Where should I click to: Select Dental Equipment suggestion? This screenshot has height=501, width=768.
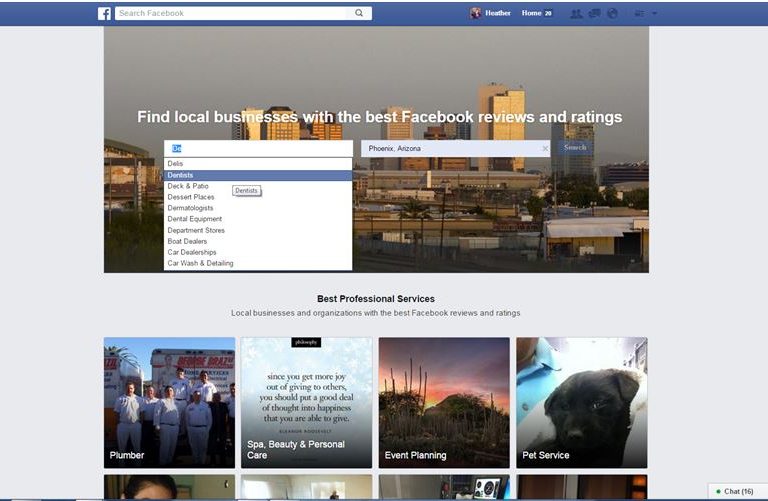point(258,219)
